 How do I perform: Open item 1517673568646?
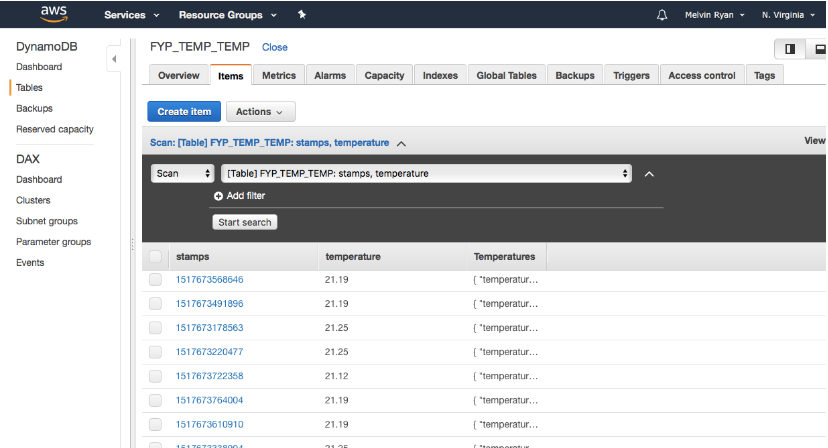tap(210, 279)
